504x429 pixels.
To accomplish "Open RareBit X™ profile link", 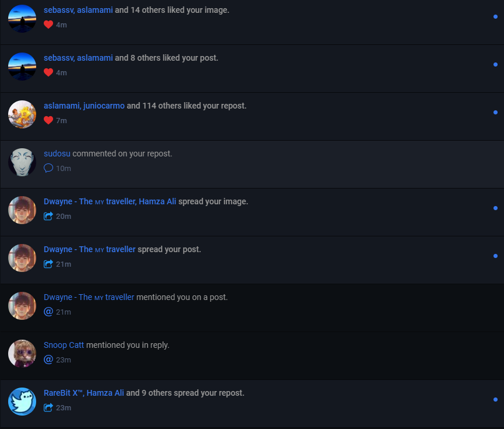I will 64,393.
